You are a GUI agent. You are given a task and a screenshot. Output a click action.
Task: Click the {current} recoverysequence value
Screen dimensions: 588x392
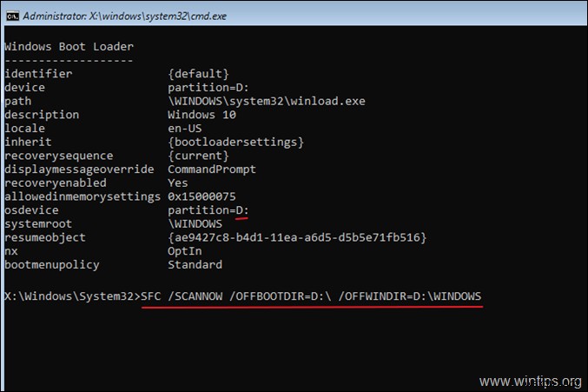pyautogui.click(x=198, y=156)
